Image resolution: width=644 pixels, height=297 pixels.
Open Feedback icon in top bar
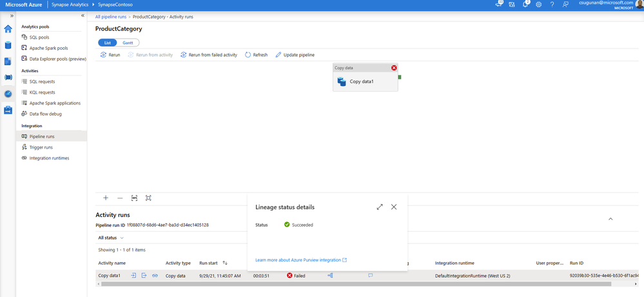point(565,5)
